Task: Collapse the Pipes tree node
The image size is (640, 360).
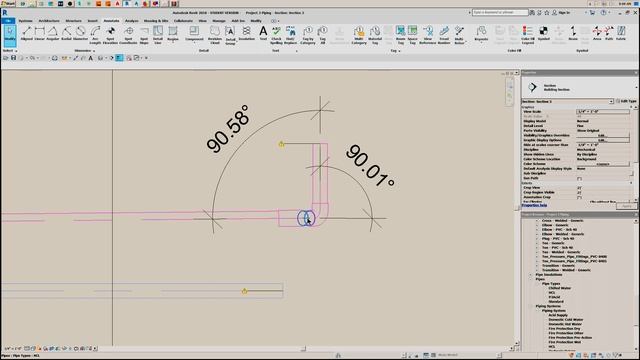Action: 531,279
